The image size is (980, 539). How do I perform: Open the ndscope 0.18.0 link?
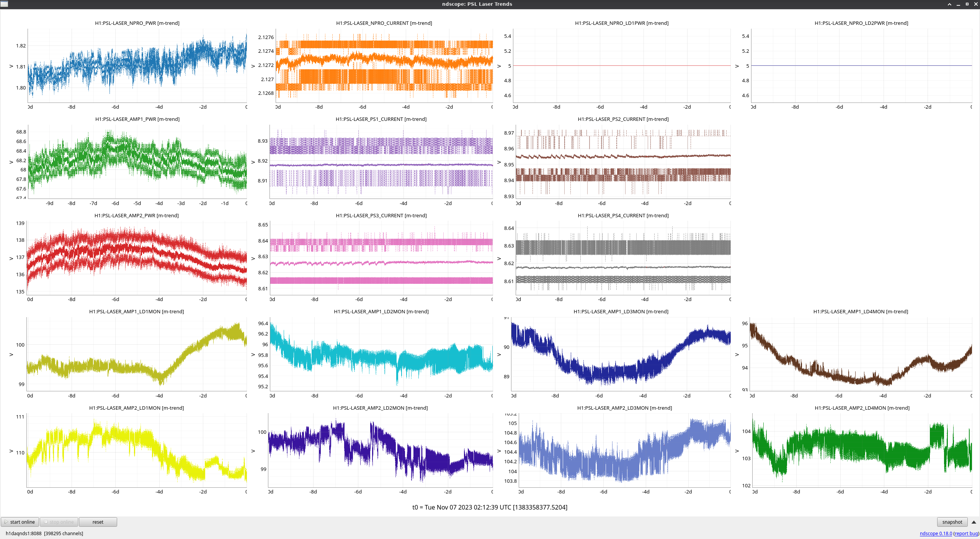[x=936, y=533]
